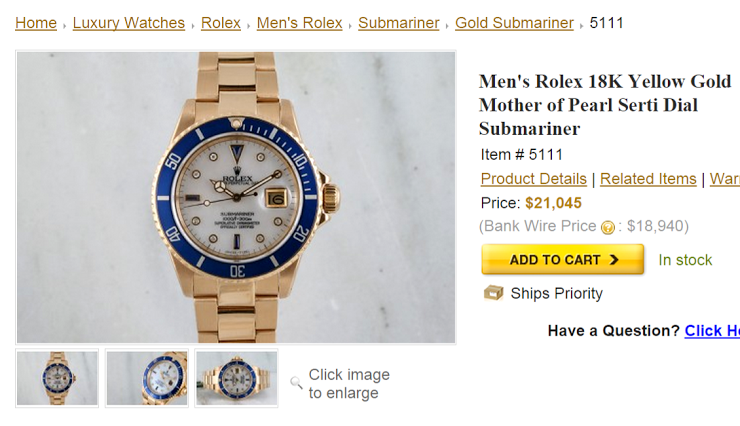
Task: Click the 'Click image to enlarge' text
Action: click(348, 384)
